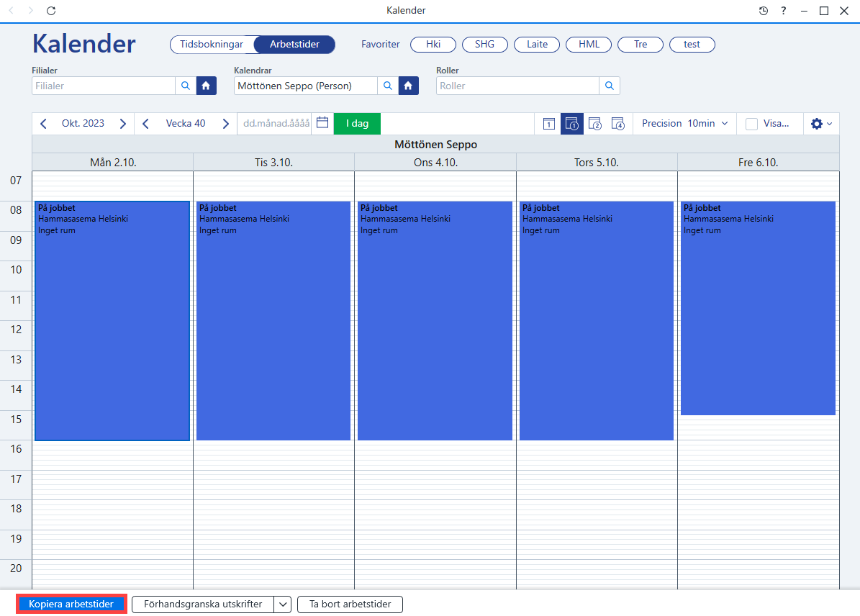Search calendars with Kalendrar magnifier
This screenshot has width=860, height=616.
tap(388, 86)
